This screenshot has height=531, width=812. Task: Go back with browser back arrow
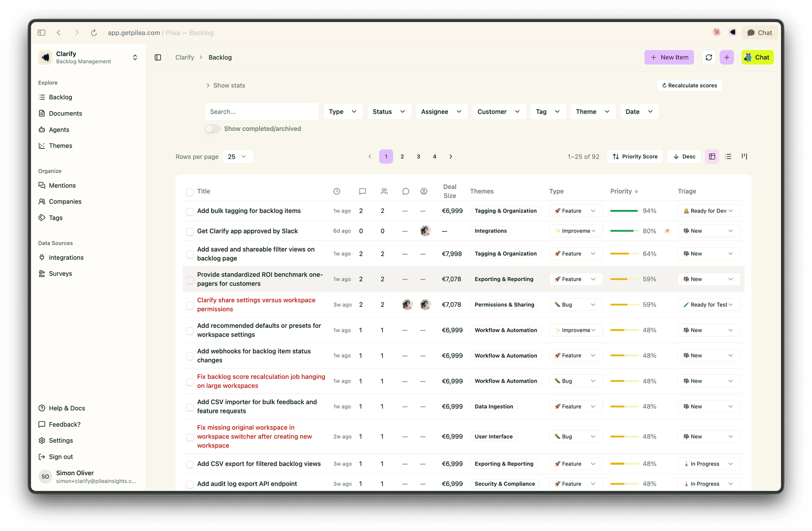tap(59, 32)
